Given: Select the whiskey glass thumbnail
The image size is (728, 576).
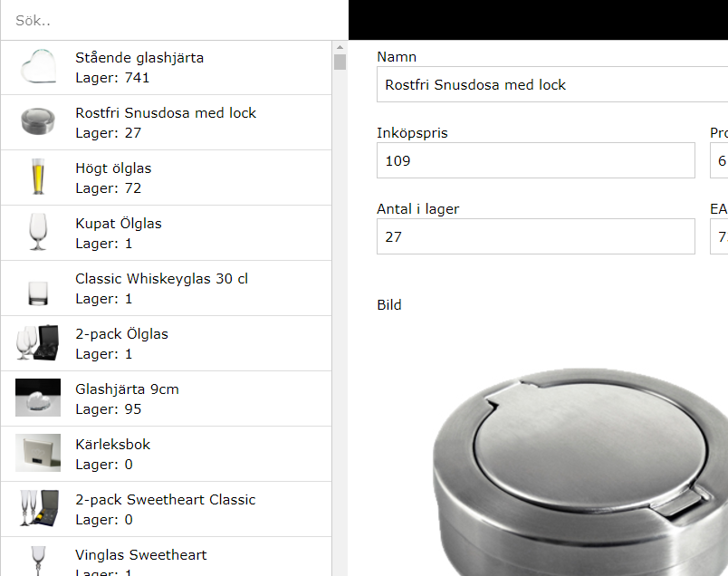Looking at the screenshot, I should [x=38, y=293].
